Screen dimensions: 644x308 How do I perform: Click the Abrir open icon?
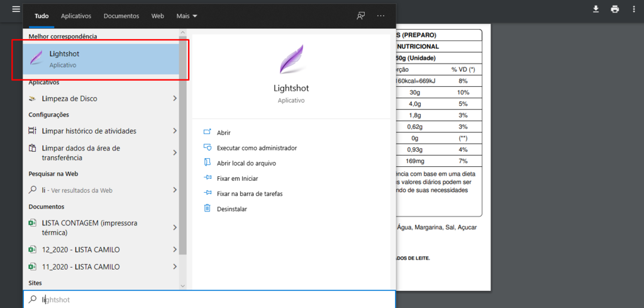click(x=208, y=132)
